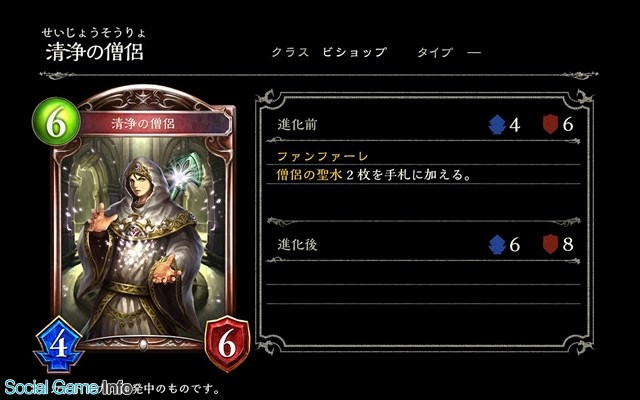
Task: Click the red defense 6 shield on card
Action: tap(227, 343)
